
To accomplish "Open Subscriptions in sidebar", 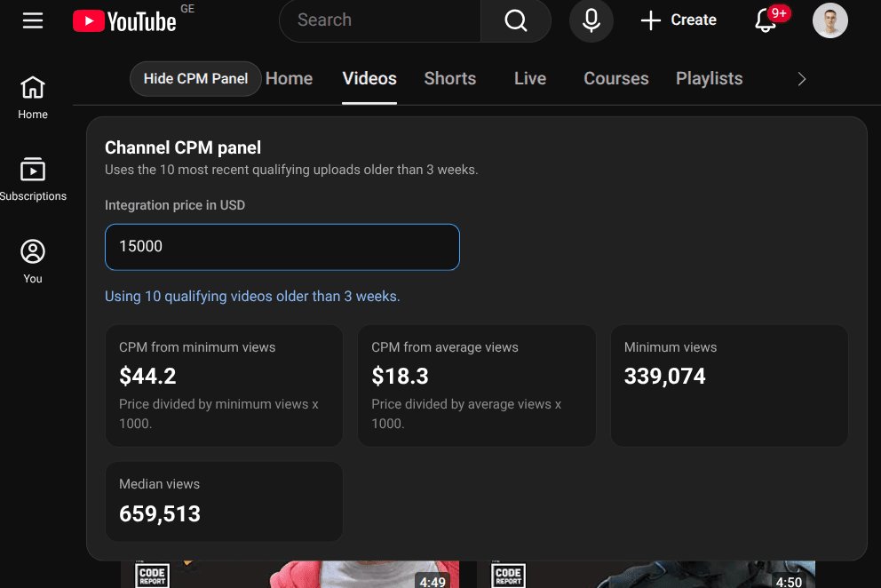I will pos(33,179).
